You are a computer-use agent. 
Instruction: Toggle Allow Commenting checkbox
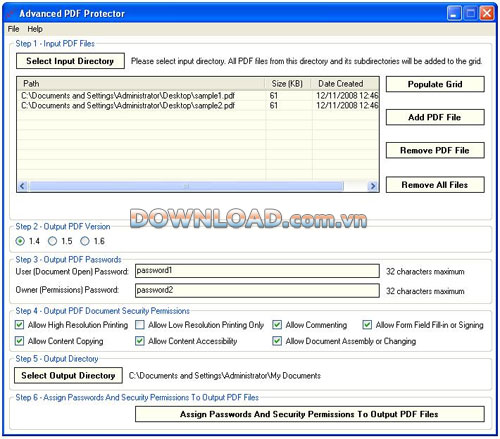click(277, 325)
